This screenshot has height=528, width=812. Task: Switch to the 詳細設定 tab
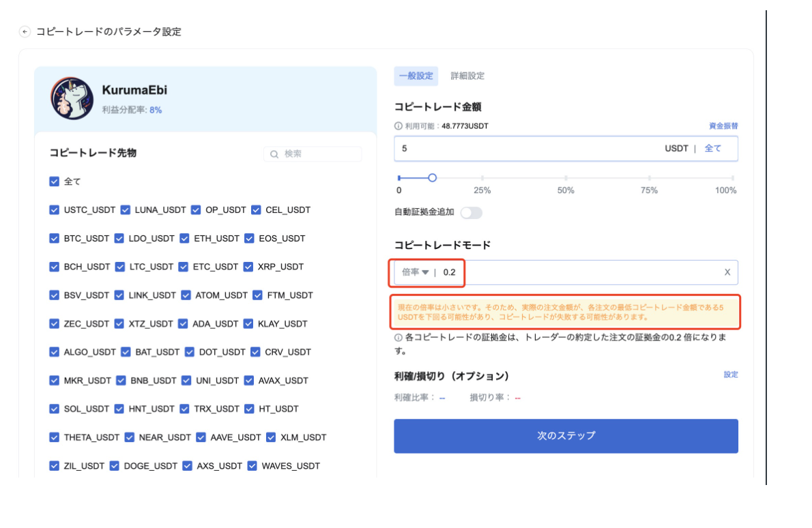tap(467, 76)
